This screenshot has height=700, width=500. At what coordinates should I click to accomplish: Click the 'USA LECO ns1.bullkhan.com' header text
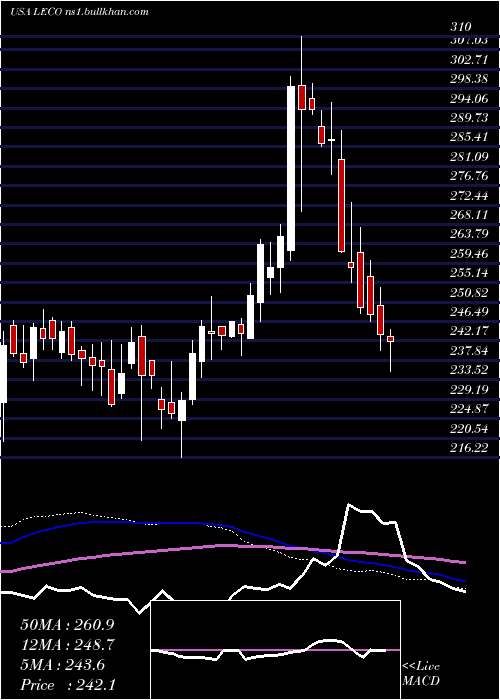(x=79, y=12)
